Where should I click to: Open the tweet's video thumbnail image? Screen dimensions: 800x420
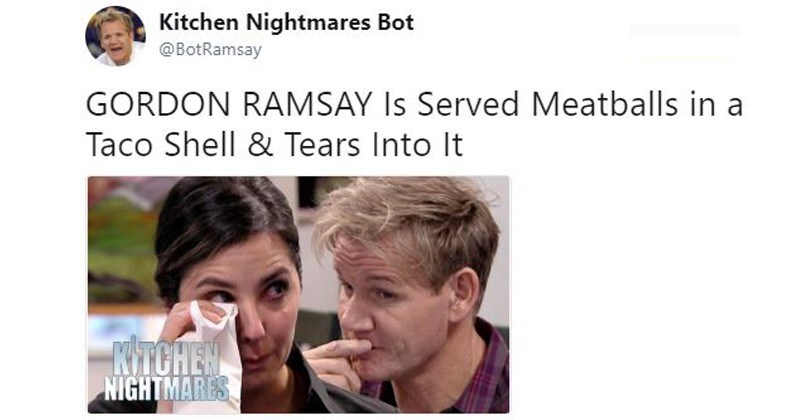[x=298, y=294]
